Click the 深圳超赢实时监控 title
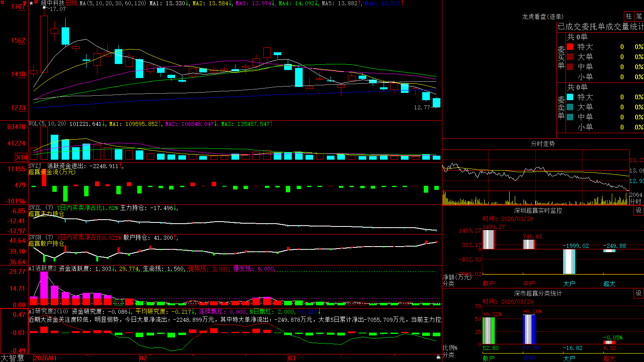644x362 pixels. coord(538,210)
